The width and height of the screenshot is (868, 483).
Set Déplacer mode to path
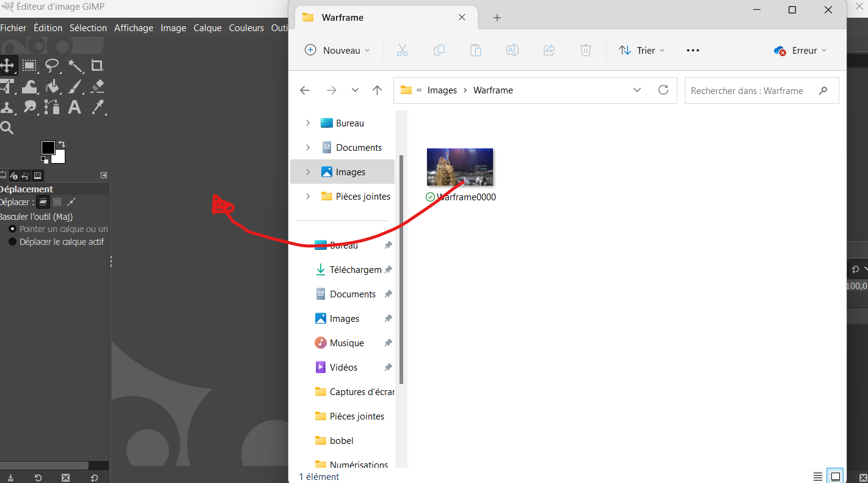pos(71,202)
